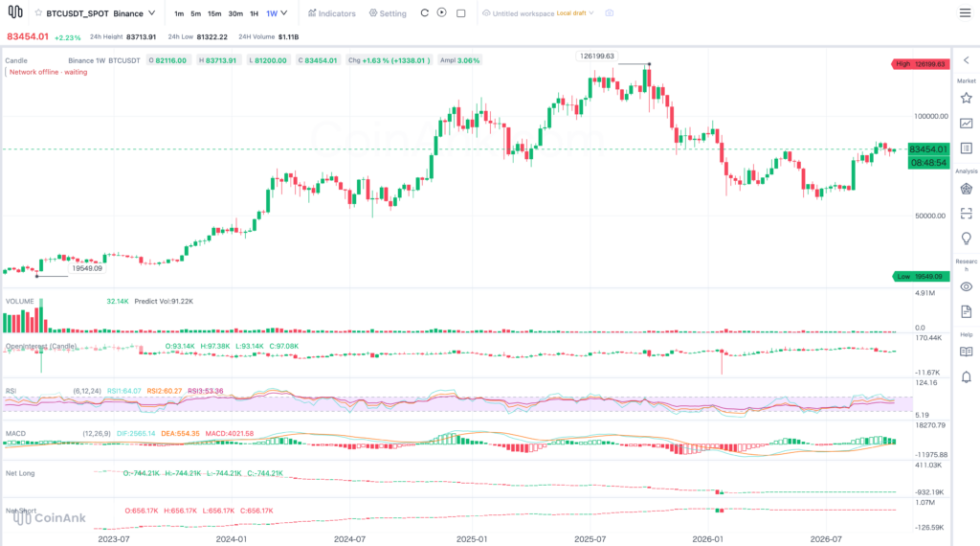
Task: Click the Open value O 82116.00
Action: 167,60
